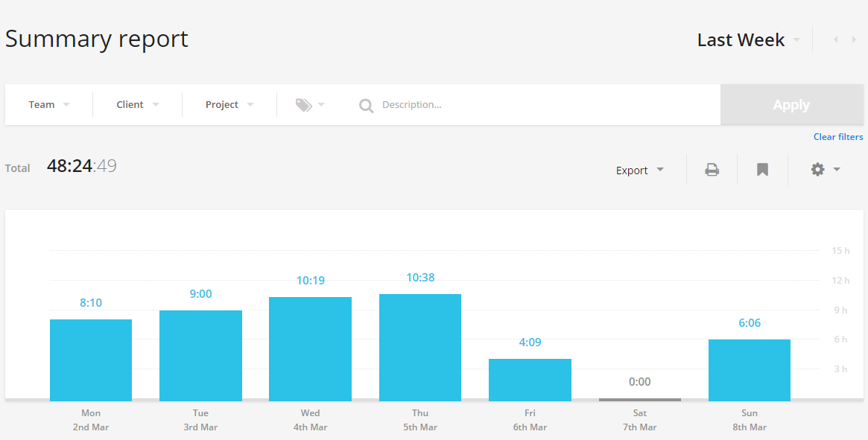Screen dimensions: 868x440
Task: Click the 0:00 value label
Action: point(640,382)
